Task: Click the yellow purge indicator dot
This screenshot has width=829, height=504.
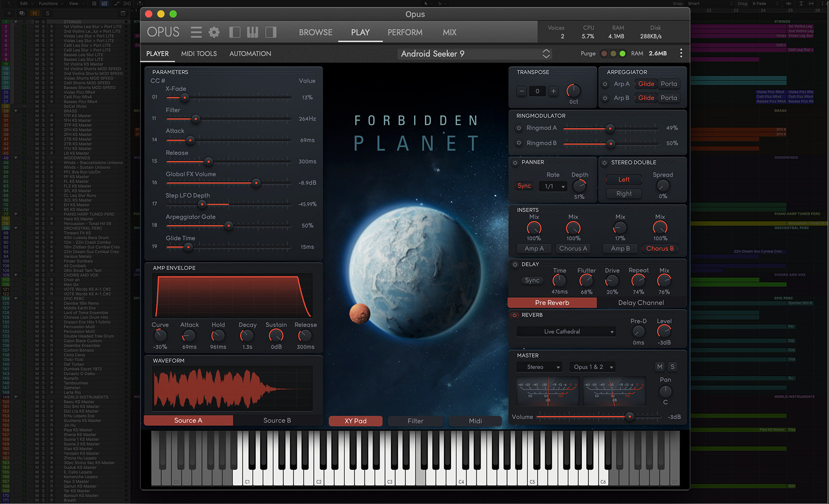Action: [613, 53]
